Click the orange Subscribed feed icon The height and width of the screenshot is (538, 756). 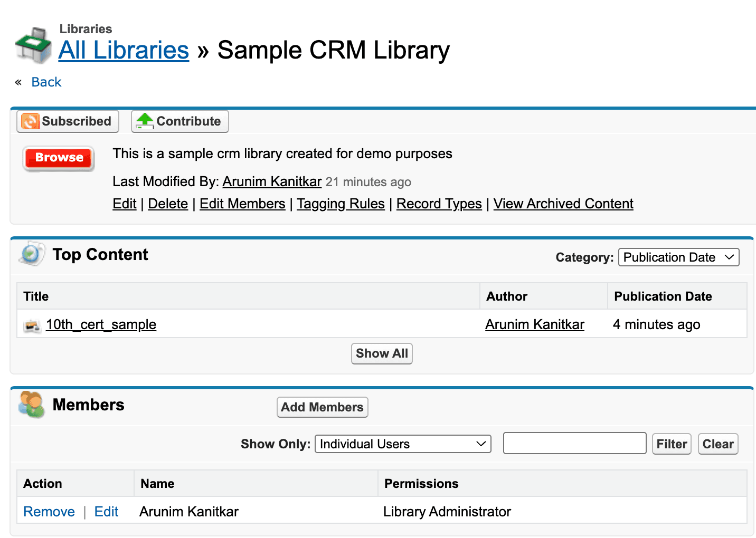click(x=30, y=121)
